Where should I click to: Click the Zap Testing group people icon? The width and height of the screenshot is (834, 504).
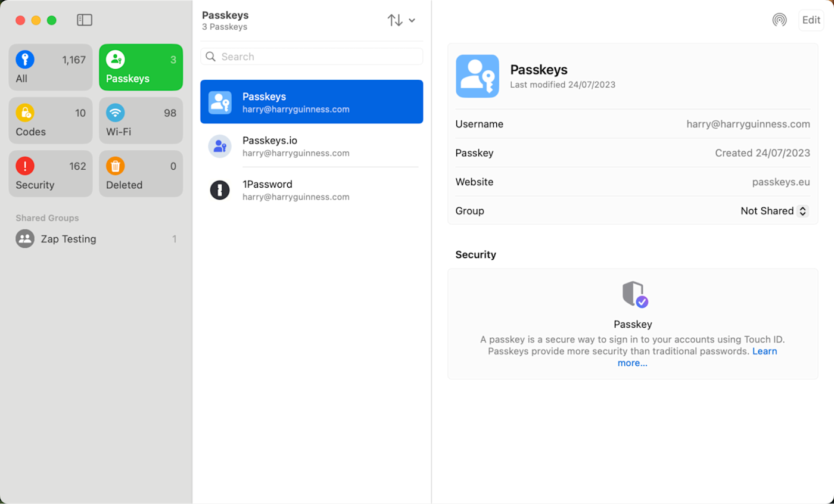[x=25, y=239]
